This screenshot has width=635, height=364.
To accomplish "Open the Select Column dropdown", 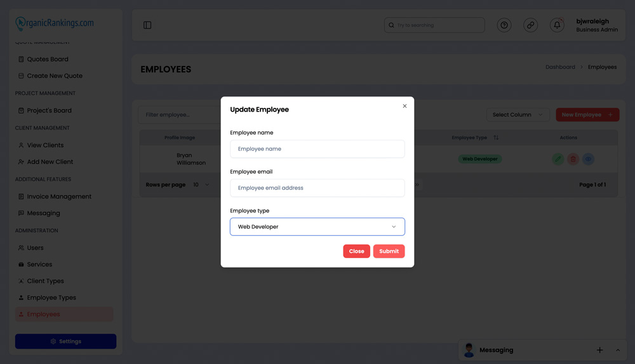I will coord(518,115).
